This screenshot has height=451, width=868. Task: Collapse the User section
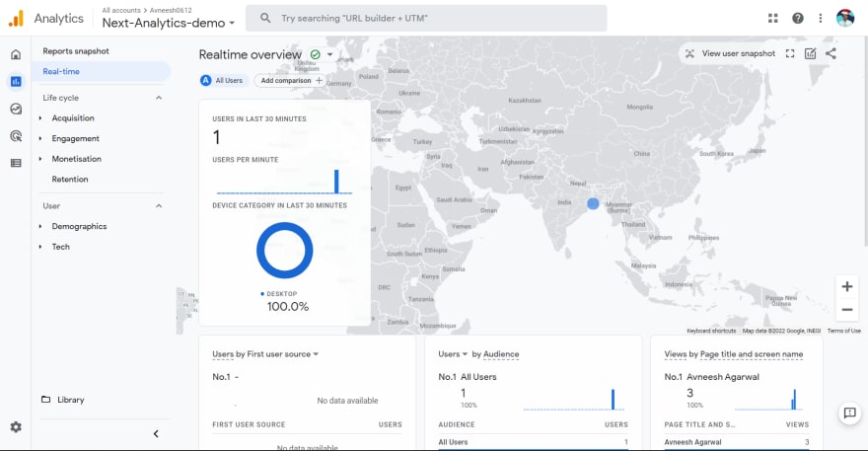click(x=159, y=206)
